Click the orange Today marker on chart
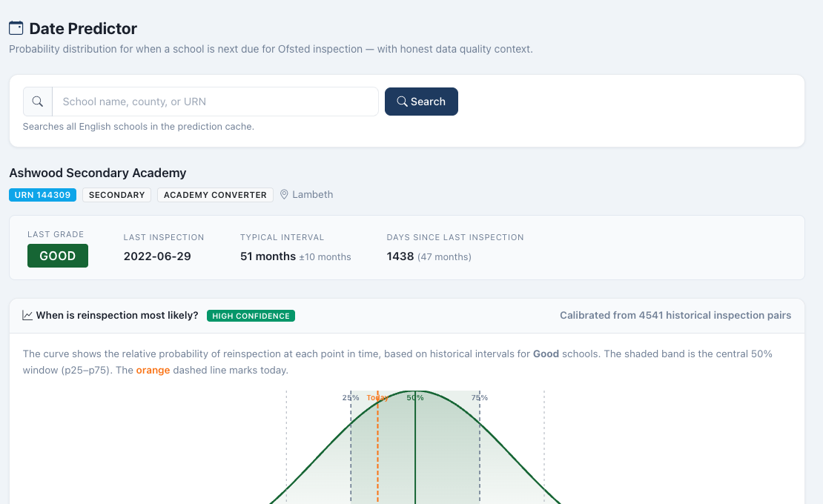The image size is (823, 504). click(377, 397)
